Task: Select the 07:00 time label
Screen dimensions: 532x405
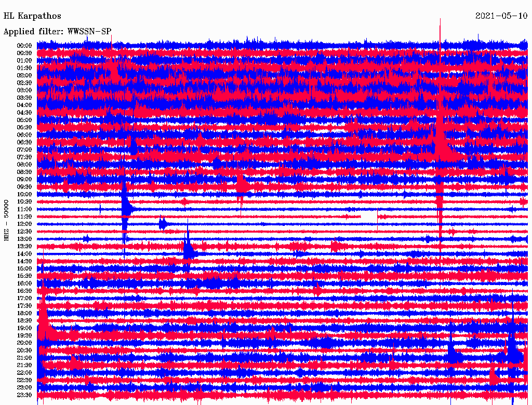Action: (x=24, y=150)
